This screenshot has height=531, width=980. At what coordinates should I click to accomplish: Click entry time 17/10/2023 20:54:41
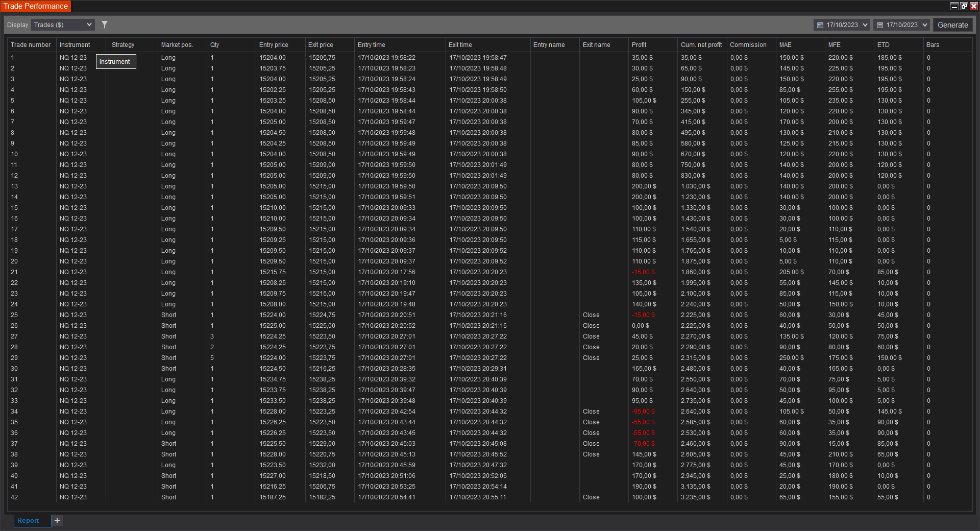(x=387, y=497)
